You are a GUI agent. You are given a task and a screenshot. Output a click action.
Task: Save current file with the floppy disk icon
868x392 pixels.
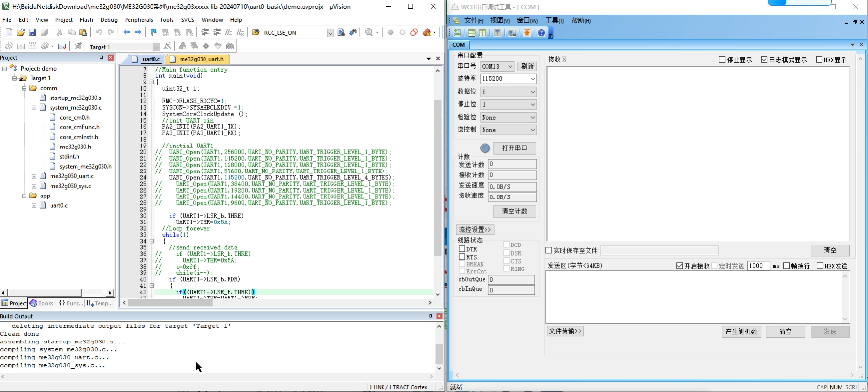coord(32,32)
